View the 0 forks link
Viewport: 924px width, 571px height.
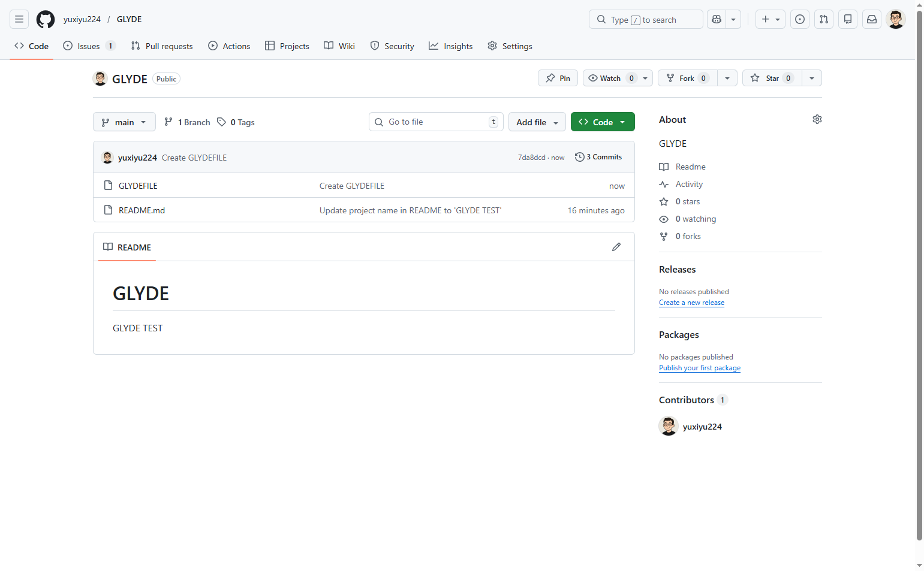click(x=680, y=236)
